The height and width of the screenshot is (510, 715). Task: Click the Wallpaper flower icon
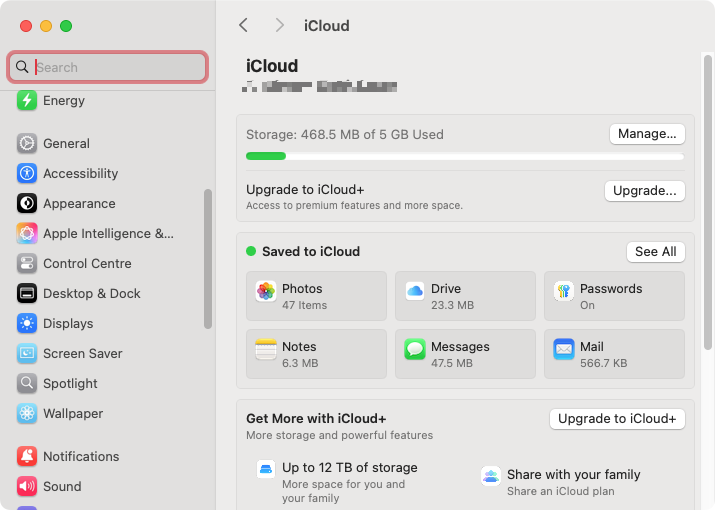[27, 414]
